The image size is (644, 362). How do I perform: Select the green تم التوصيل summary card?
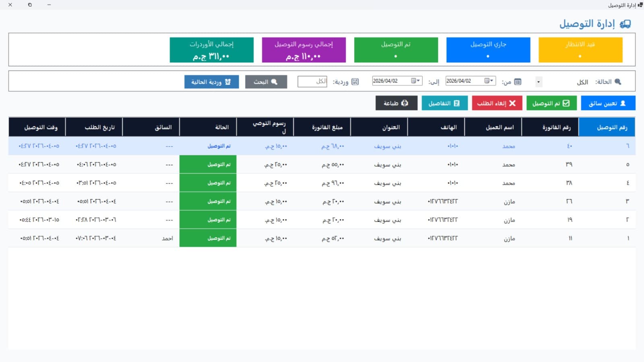[396, 50]
